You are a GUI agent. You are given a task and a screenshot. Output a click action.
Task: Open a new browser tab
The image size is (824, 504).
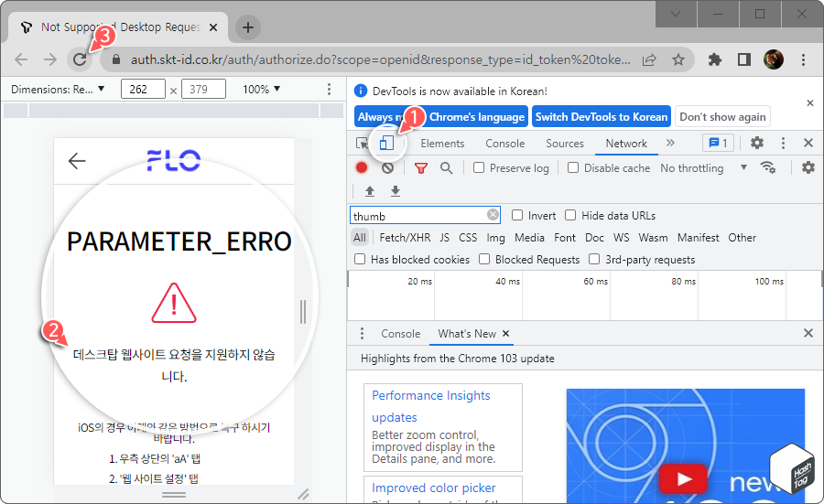[248, 27]
